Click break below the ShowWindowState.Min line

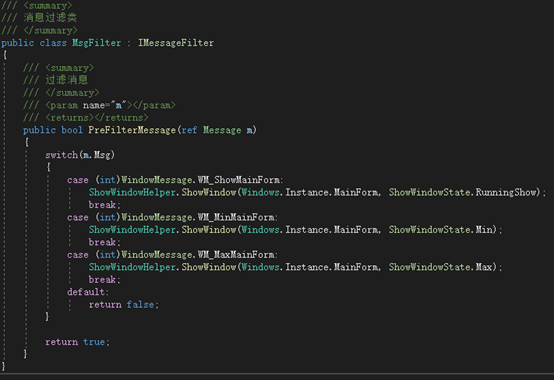(x=102, y=242)
